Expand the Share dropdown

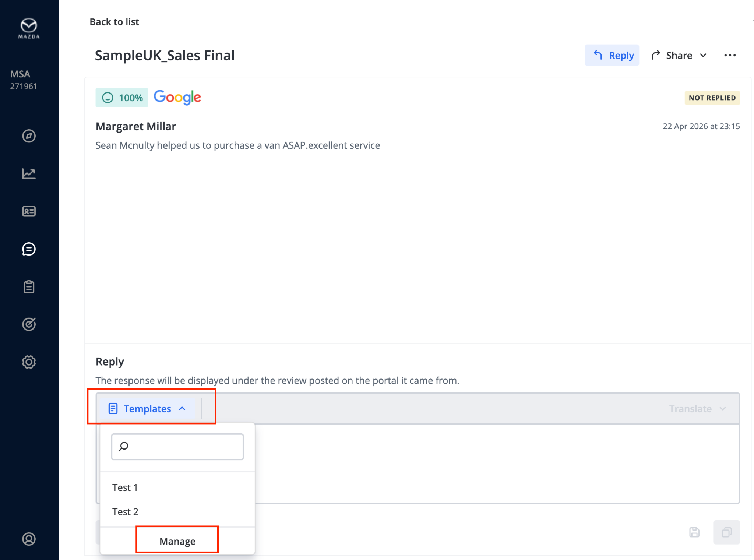(679, 56)
